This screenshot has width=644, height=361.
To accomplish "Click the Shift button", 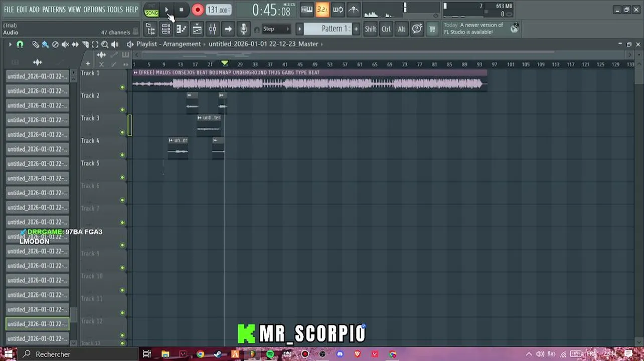I will pyautogui.click(x=370, y=29).
